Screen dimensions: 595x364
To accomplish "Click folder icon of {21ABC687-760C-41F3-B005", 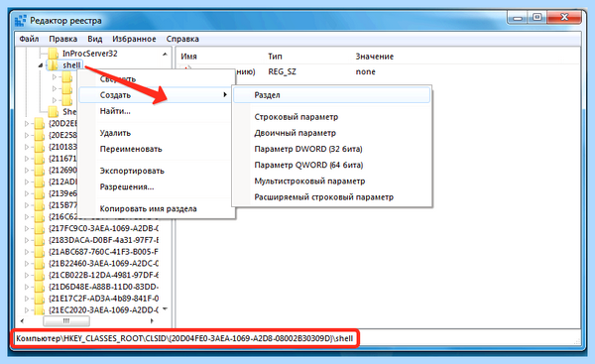I will tap(39, 252).
